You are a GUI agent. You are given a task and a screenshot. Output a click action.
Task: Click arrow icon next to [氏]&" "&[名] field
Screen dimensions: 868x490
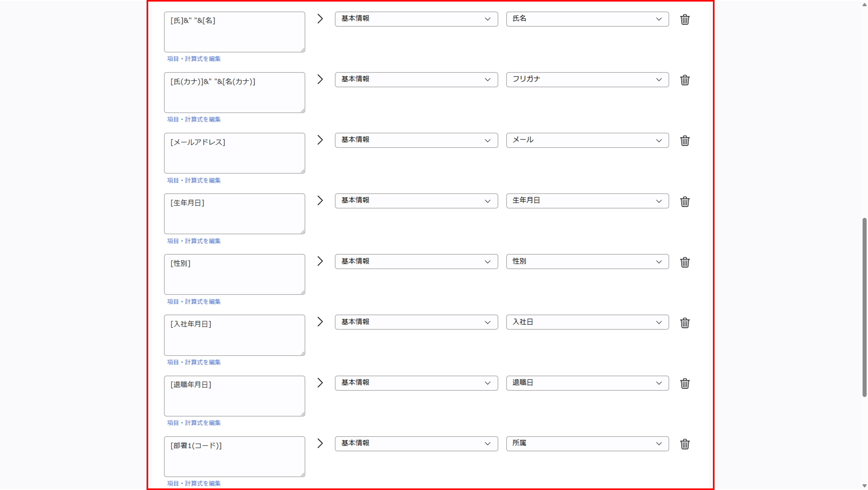click(320, 19)
